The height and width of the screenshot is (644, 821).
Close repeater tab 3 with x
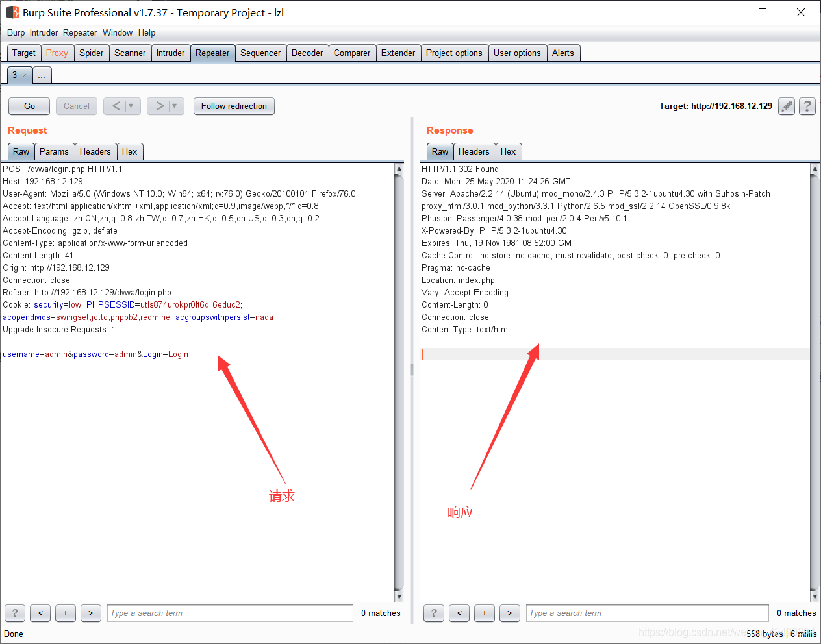pyautogui.click(x=25, y=75)
